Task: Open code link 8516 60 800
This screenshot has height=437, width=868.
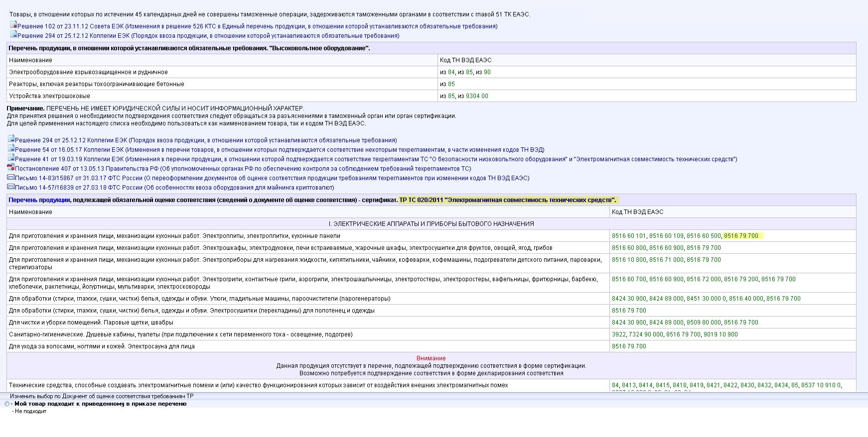Action: (629, 248)
